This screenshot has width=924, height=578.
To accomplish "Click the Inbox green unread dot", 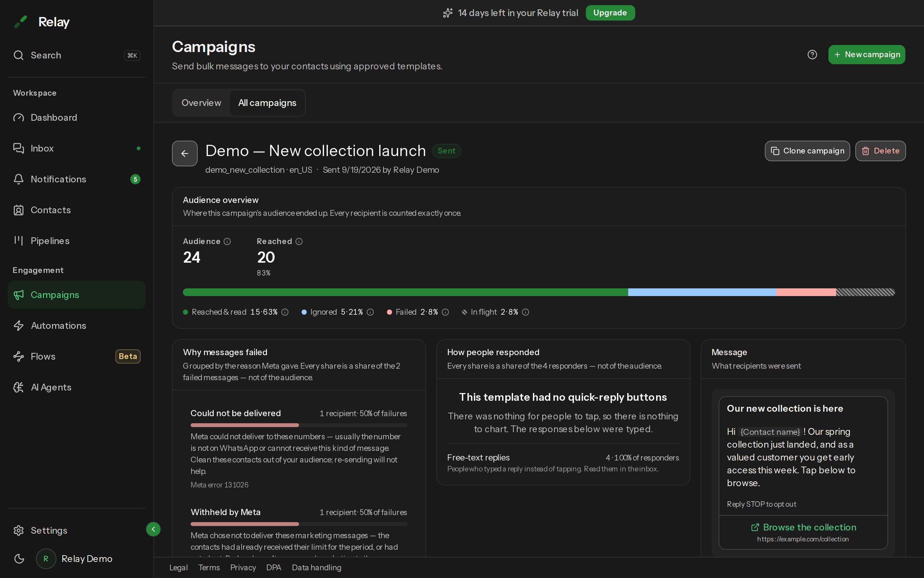I will (139, 148).
